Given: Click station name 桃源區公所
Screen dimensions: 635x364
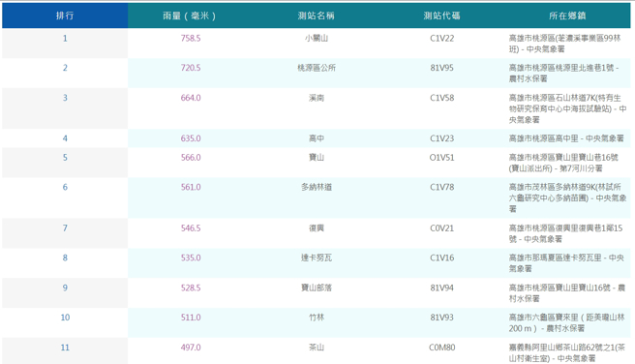Looking at the screenshot, I should [x=317, y=68].
